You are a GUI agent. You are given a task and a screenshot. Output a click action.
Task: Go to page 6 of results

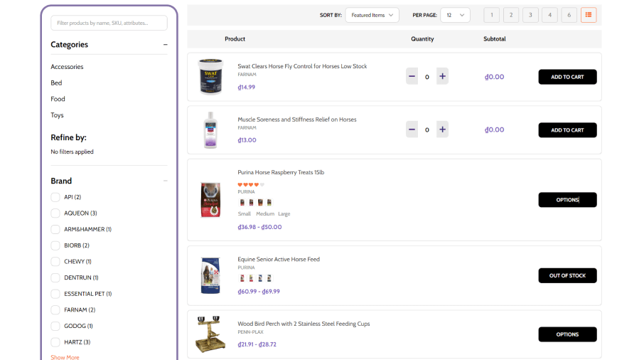(x=569, y=15)
